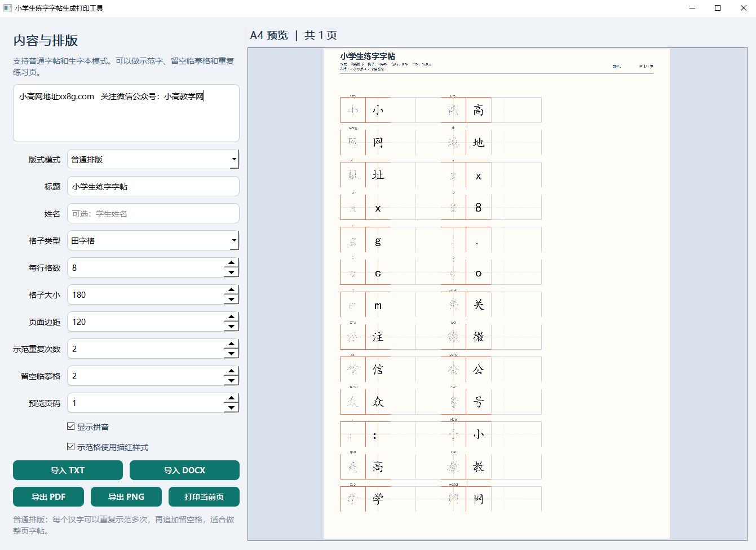
Task: Click the 姓名 input field
Action: click(x=153, y=214)
